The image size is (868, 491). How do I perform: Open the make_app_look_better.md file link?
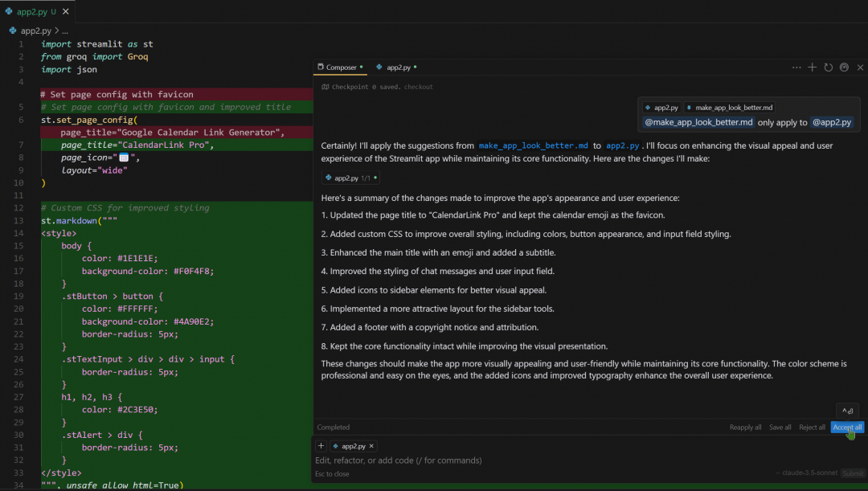click(533, 145)
